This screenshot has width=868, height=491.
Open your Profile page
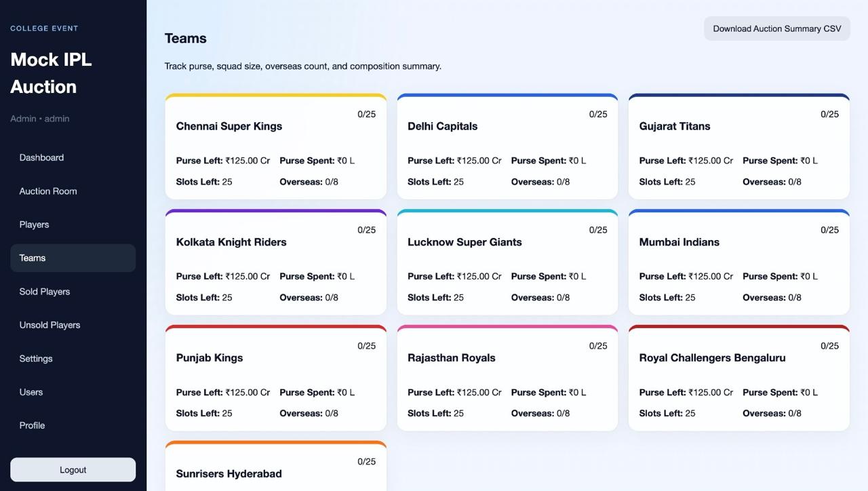(32, 425)
